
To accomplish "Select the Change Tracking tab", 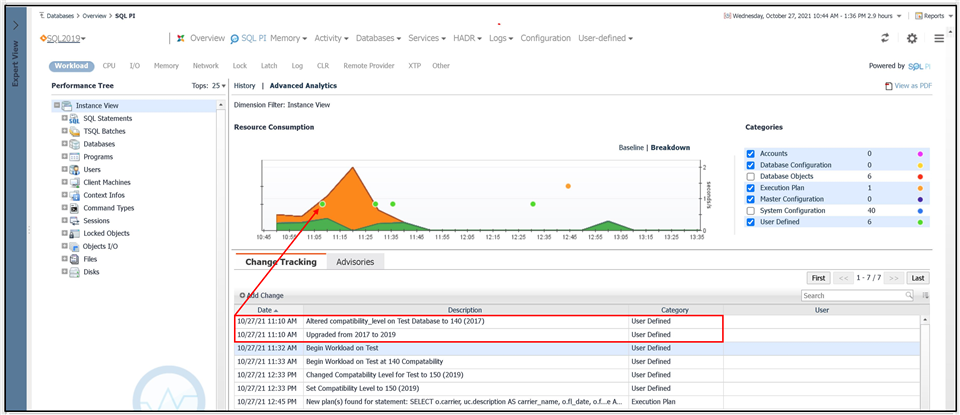I will pyautogui.click(x=281, y=262).
